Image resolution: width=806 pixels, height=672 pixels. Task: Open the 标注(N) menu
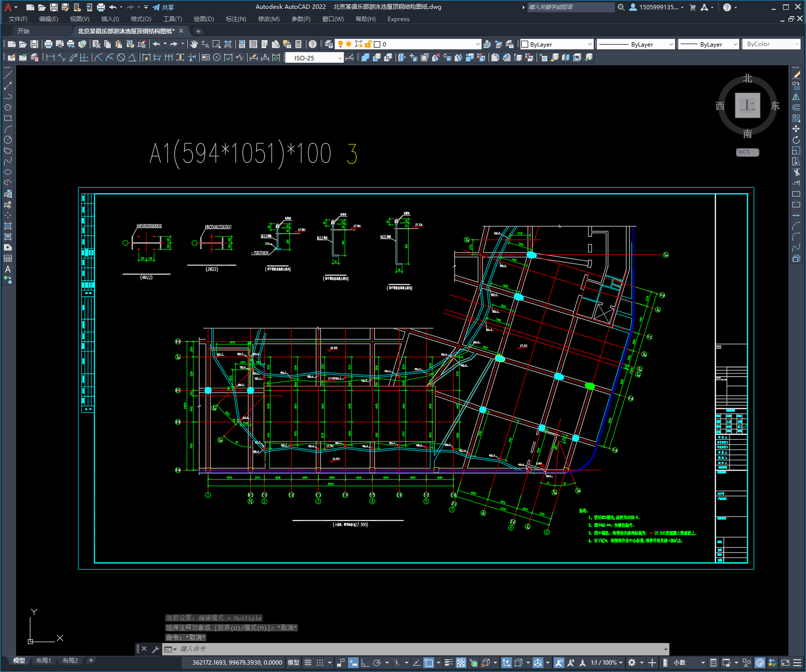point(236,19)
